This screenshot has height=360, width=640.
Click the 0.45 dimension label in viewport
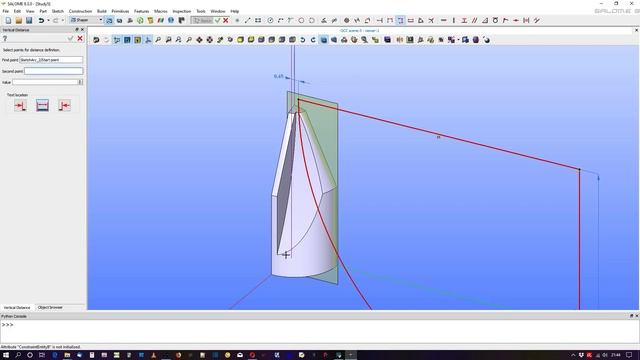(278, 76)
